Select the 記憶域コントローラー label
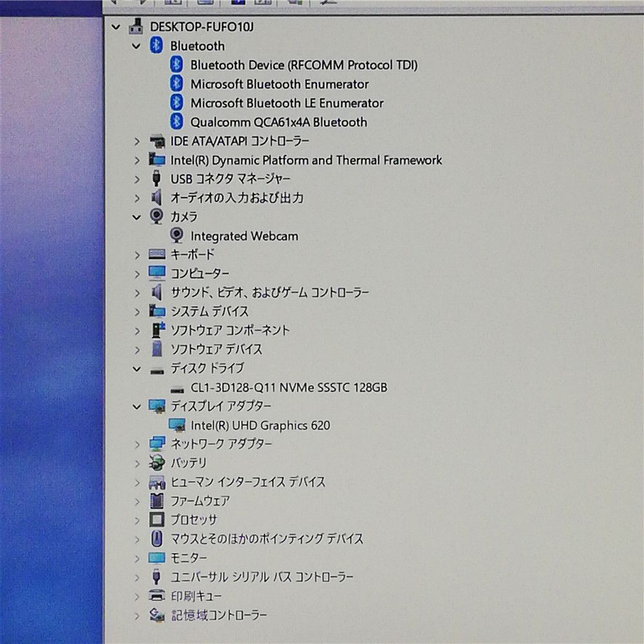 [x=219, y=615]
